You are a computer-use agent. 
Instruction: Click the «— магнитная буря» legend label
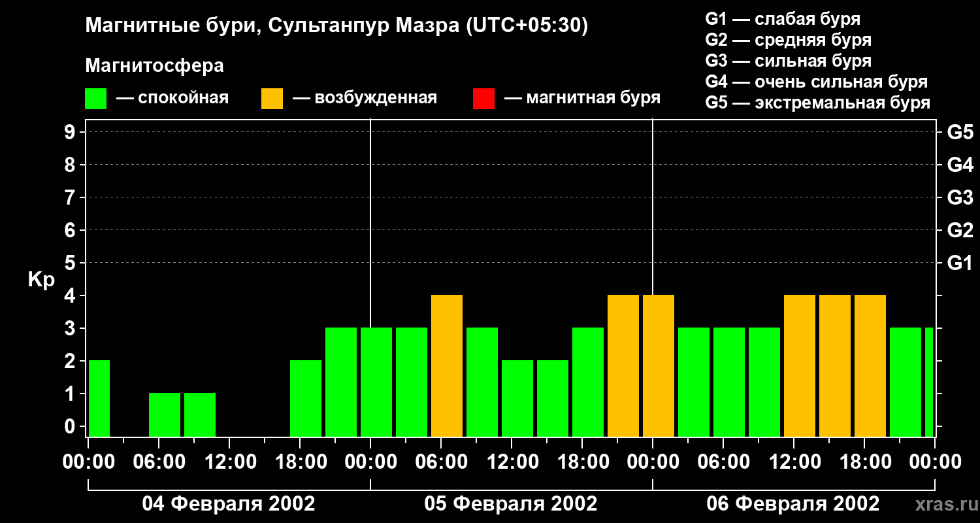click(583, 98)
